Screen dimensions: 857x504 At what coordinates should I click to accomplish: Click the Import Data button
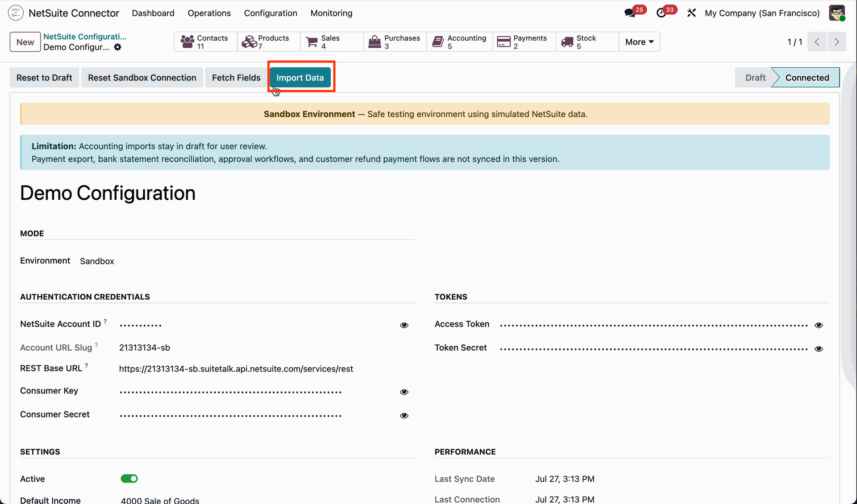(x=300, y=78)
